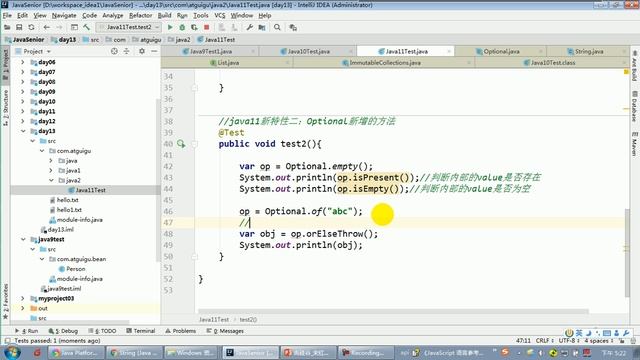The height and width of the screenshot is (360, 640).
Task: Navigate forward with the right arrow
Action: (59, 27)
